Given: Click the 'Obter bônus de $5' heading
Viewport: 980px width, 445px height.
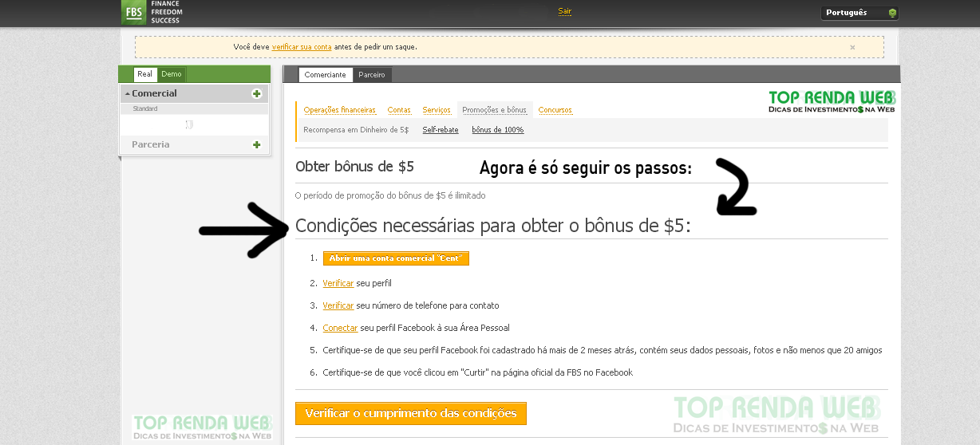Looking at the screenshot, I should (x=354, y=167).
